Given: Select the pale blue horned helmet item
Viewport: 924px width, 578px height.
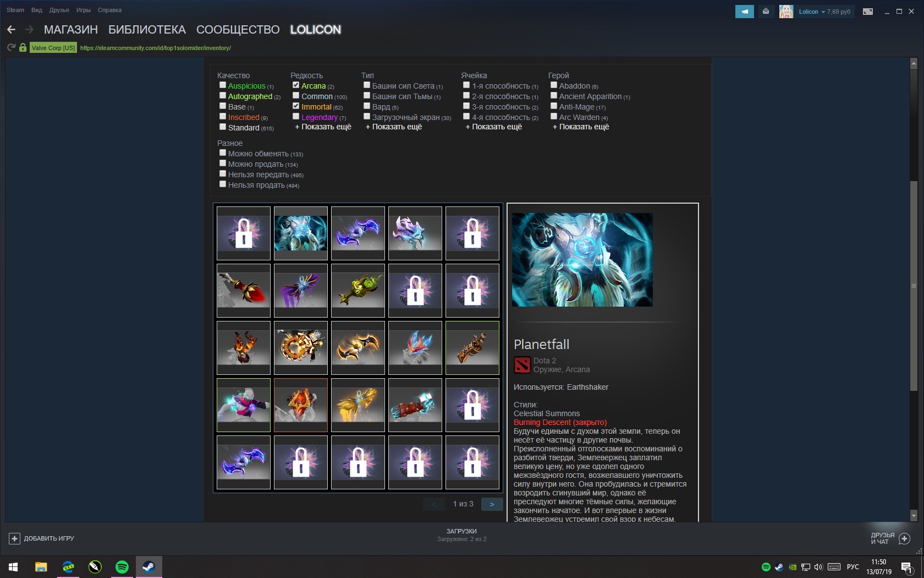Looking at the screenshot, I should tap(415, 233).
